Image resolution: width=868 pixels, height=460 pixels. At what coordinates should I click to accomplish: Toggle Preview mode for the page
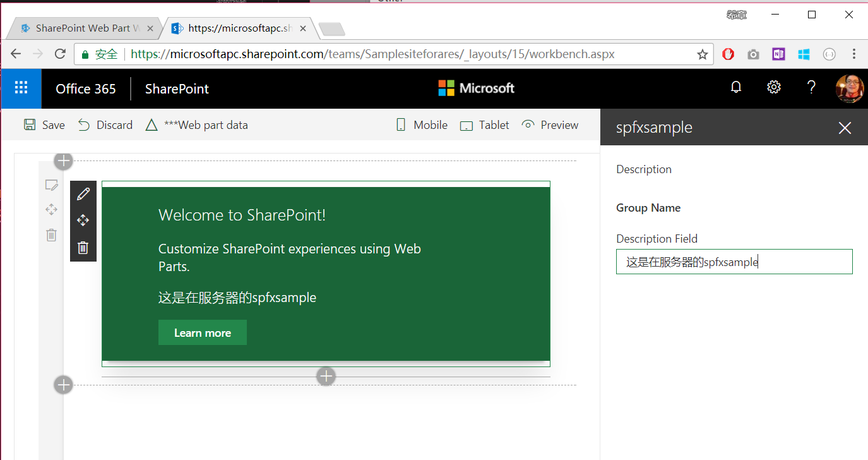coord(549,124)
